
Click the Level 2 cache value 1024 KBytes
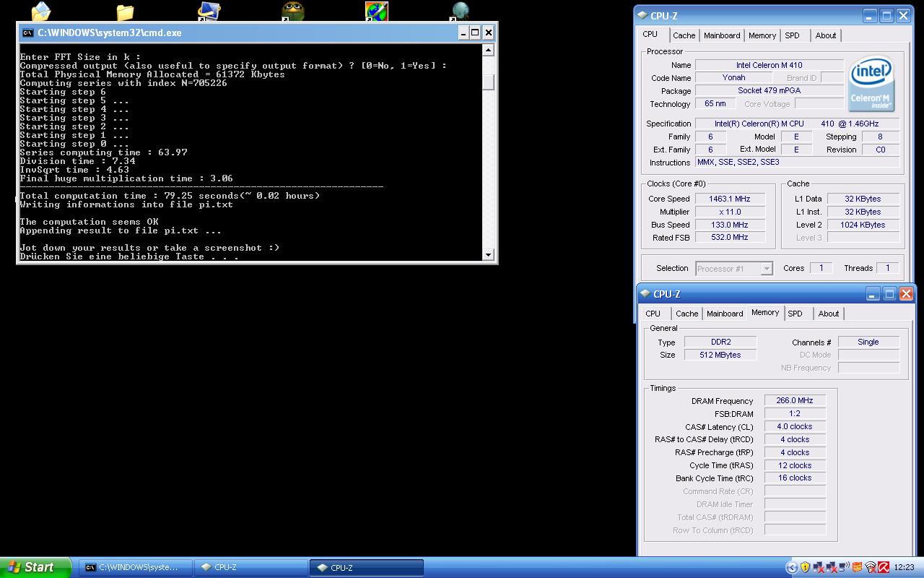click(x=863, y=225)
